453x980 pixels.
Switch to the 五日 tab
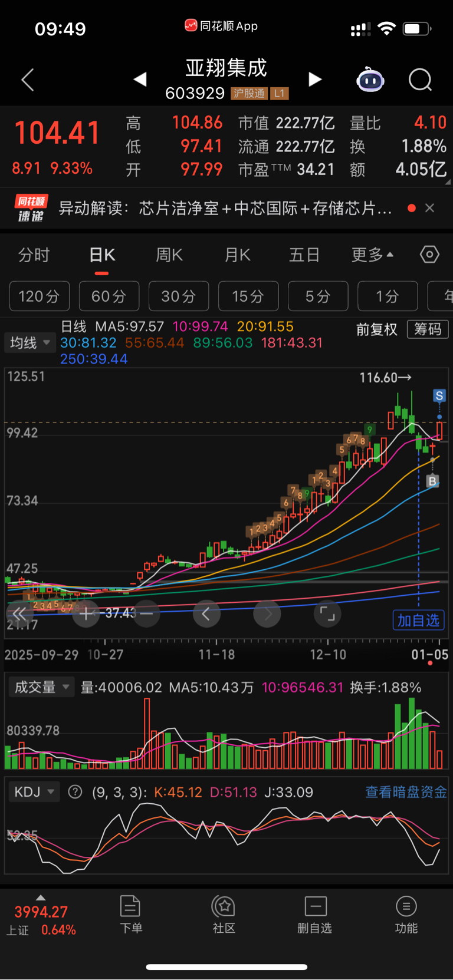point(304,255)
